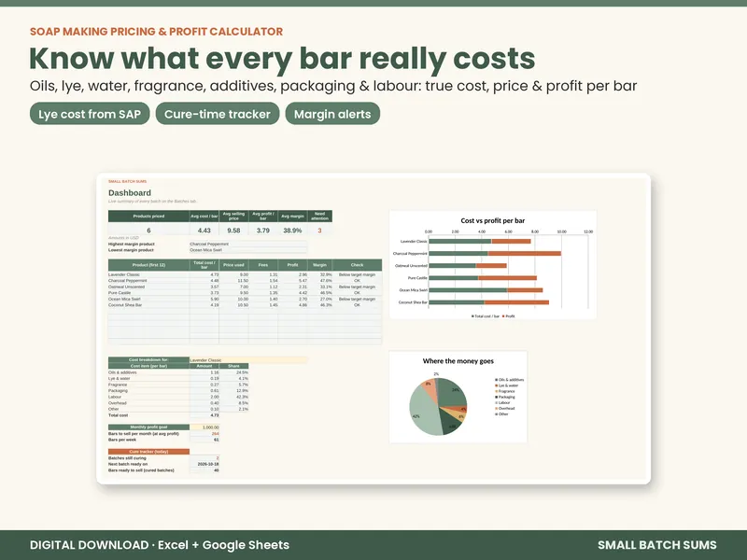Click the 'Lavender Classic' table row name
The width and height of the screenshot is (747, 560).
(124, 274)
